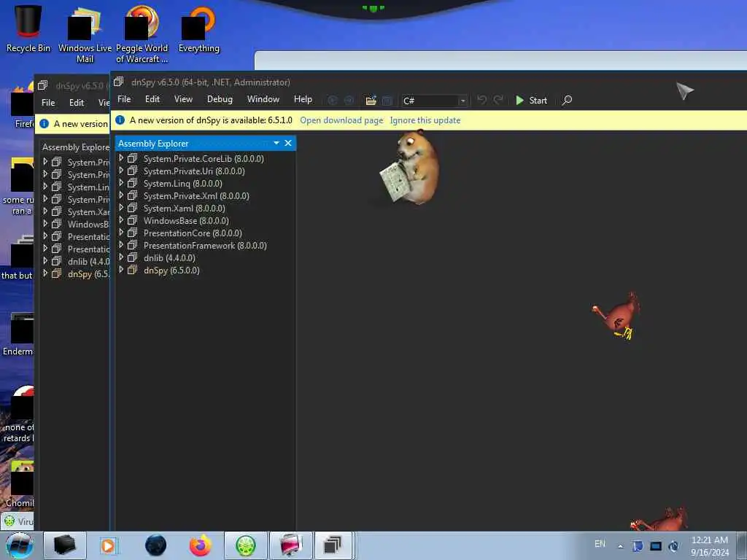The width and height of the screenshot is (747, 560).
Task: Open the Debug menu
Action: (220, 99)
